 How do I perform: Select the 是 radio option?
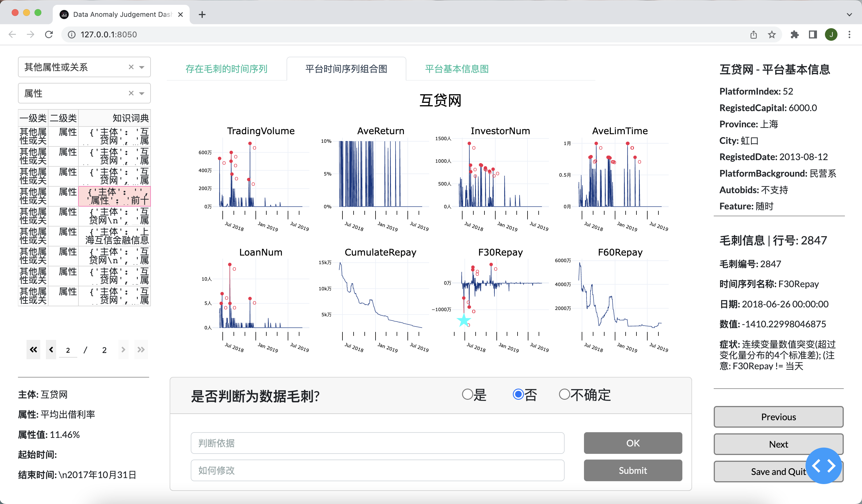[x=467, y=394]
